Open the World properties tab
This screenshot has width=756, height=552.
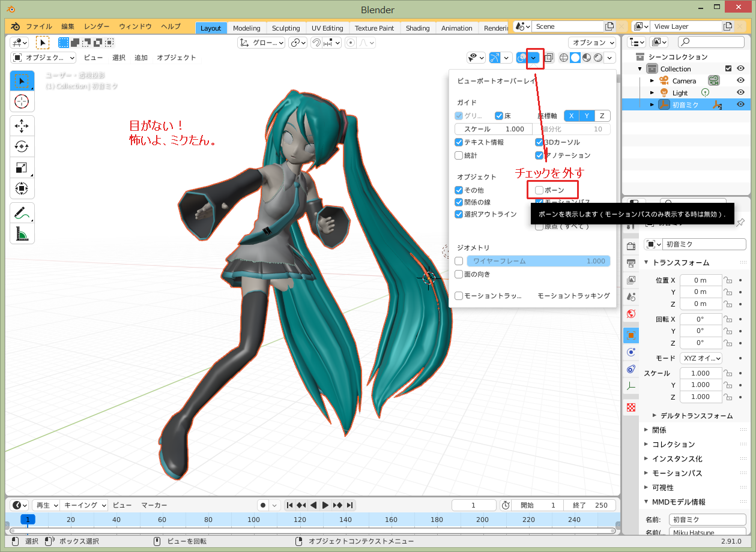coord(631,313)
